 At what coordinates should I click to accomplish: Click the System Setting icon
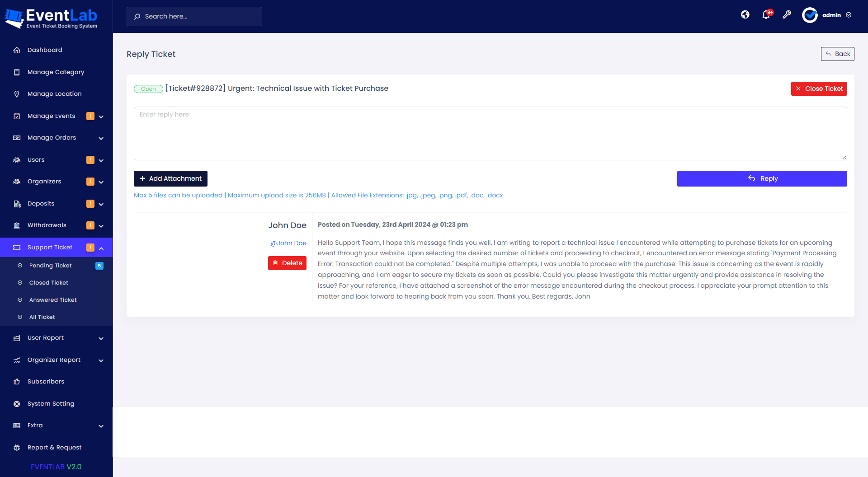17,404
